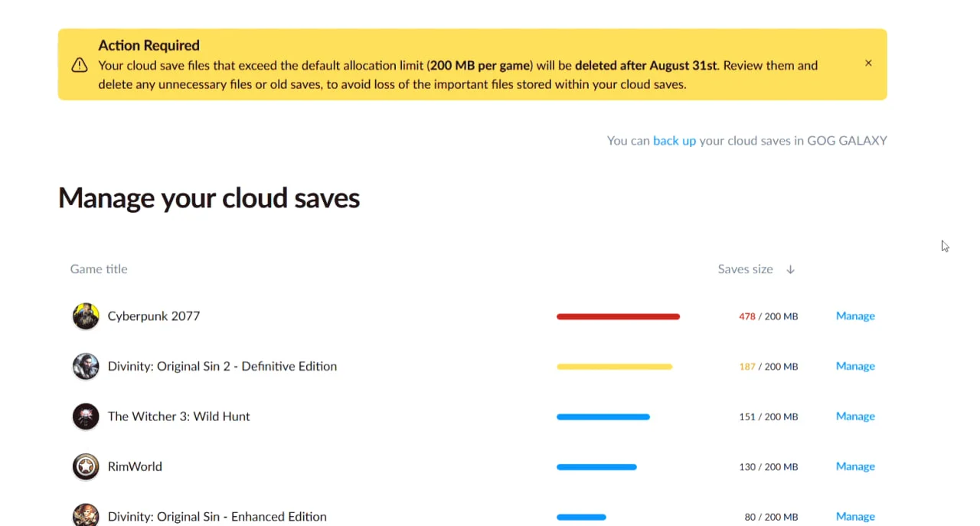
Task: Click The Witcher 3 game icon
Action: 86,417
